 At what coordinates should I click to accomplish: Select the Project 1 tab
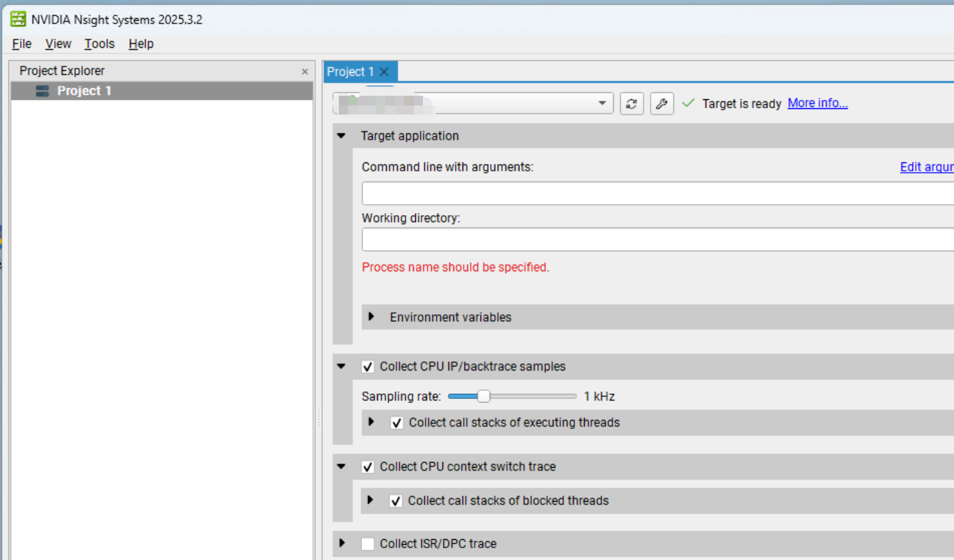351,71
